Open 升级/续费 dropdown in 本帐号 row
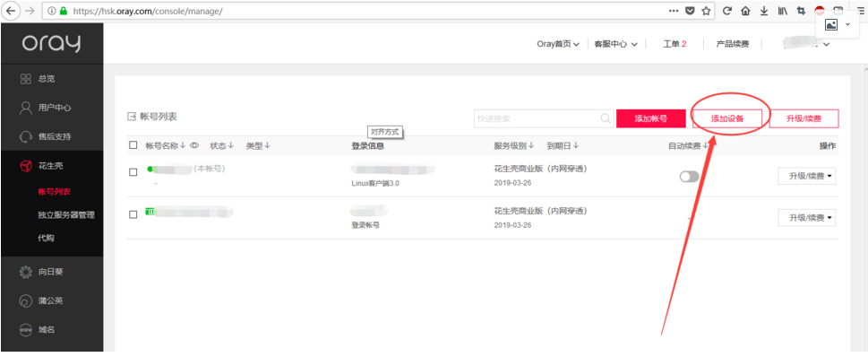The width and height of the screenshot is (868, 357). point(806,177)
